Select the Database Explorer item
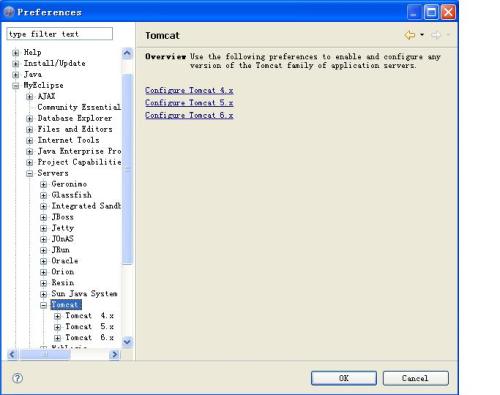The image size is (500, 395). [x=75, y=118]
